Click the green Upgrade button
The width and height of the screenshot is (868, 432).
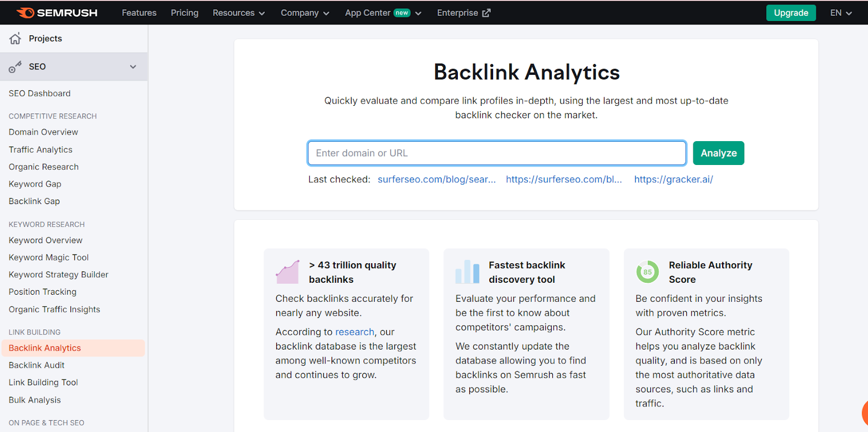[x=791, y=13]
